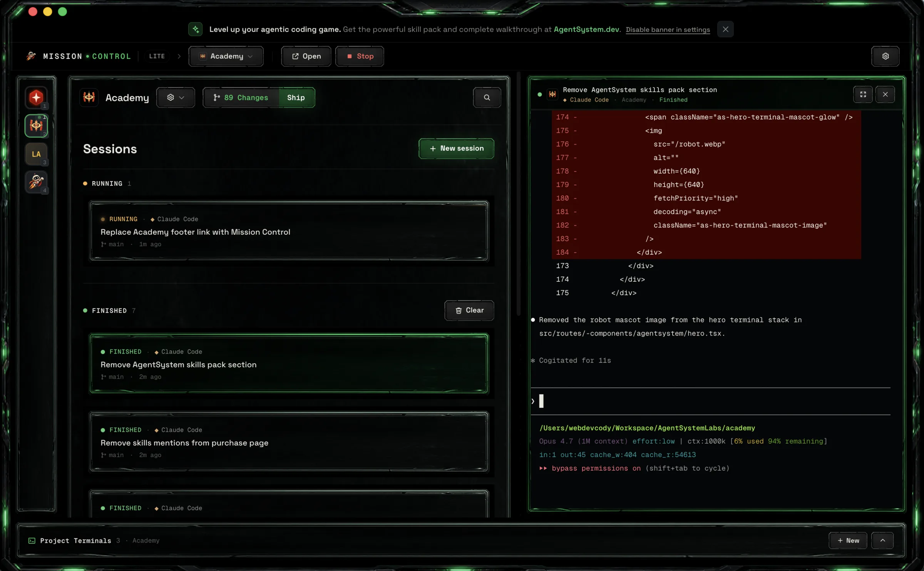The height and width of the screenshot is (571, 924).
Task: Click the session panel's Academy project icon
Action: [x=552, y=94]
